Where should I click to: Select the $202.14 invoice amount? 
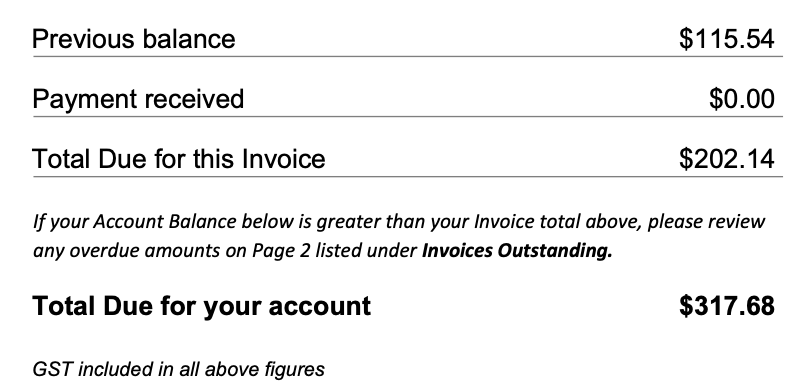[x=727, y=159]
